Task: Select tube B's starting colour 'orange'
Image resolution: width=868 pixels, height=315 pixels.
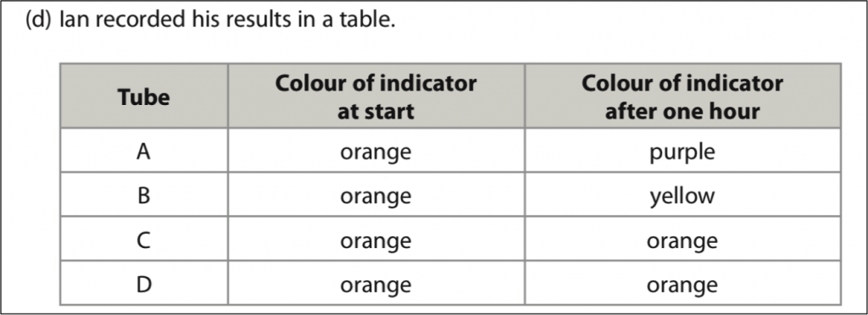Action: pos(376,196)
